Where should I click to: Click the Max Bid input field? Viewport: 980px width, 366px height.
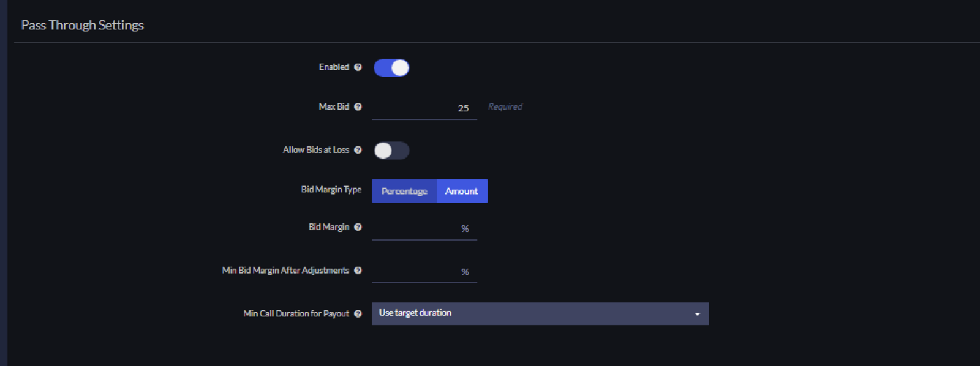coord(424,108)
